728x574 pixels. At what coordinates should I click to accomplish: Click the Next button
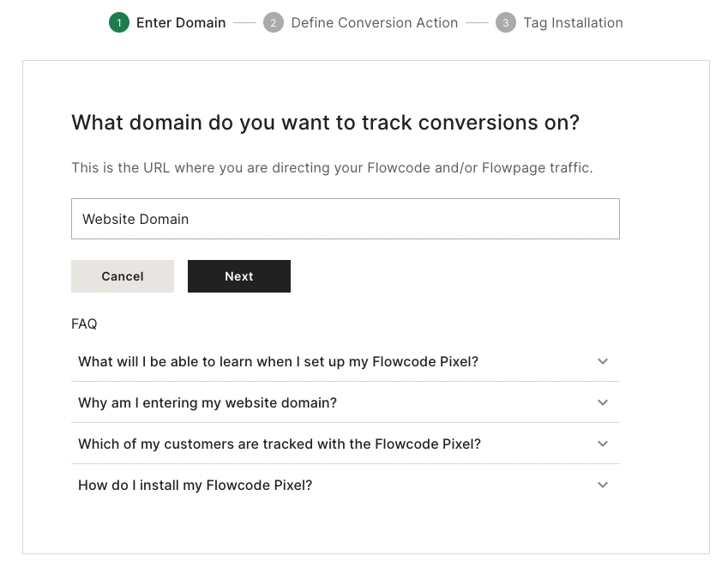coord(239,276)
